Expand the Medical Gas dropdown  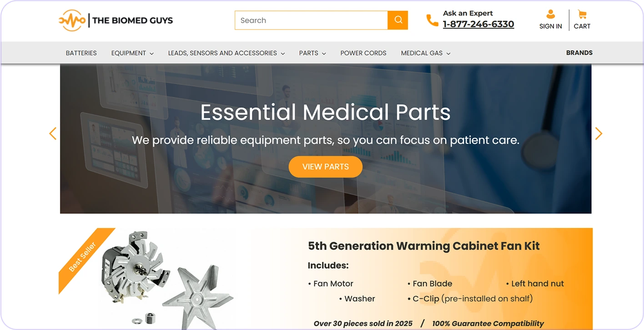(426, 53)
